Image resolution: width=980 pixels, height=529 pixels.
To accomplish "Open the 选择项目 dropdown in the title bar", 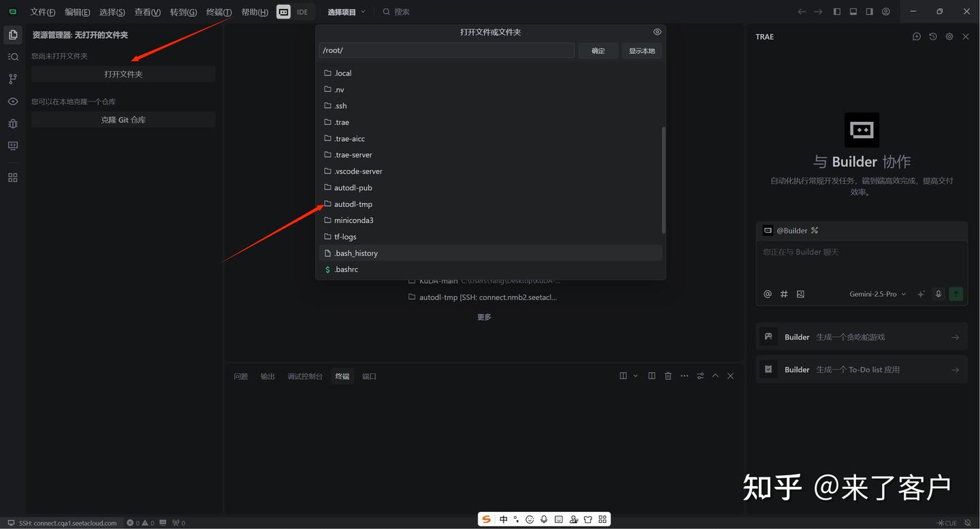I will [346, 12].
